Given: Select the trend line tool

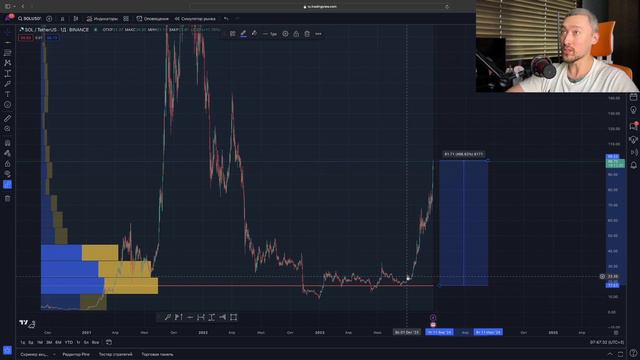Looking at the screenshot, I should tap(8, 42).
